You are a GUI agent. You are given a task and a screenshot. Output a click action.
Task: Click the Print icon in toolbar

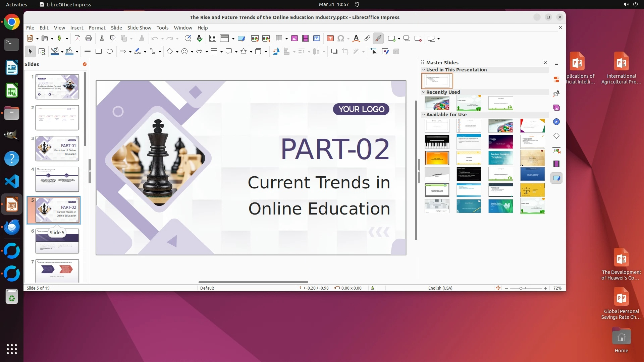click(x=89, y=39)
